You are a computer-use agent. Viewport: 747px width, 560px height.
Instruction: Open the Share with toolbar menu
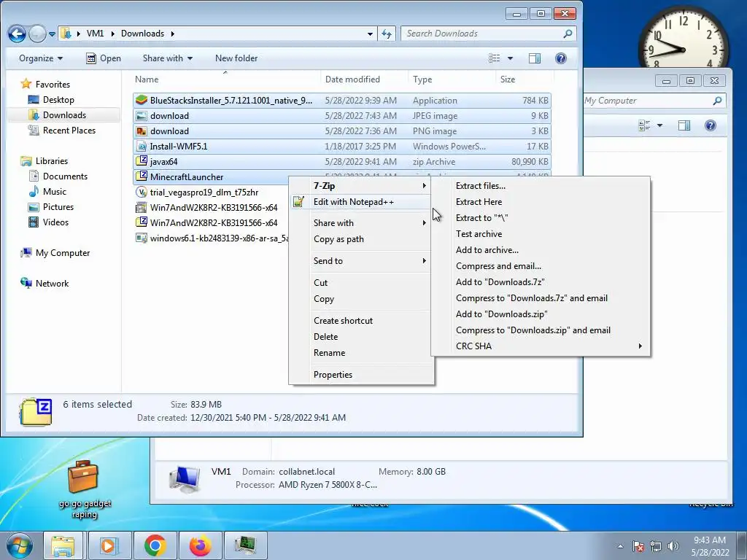pos(168,58)
